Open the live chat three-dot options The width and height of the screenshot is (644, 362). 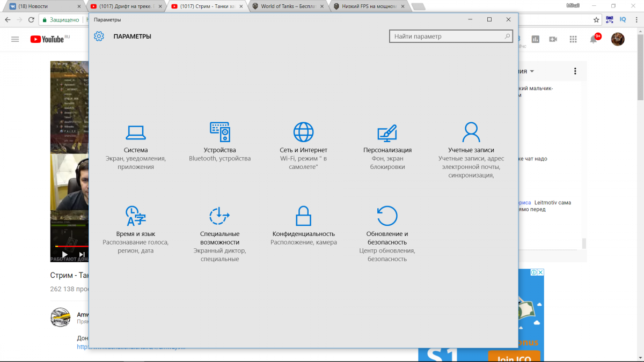pos(575,71)
